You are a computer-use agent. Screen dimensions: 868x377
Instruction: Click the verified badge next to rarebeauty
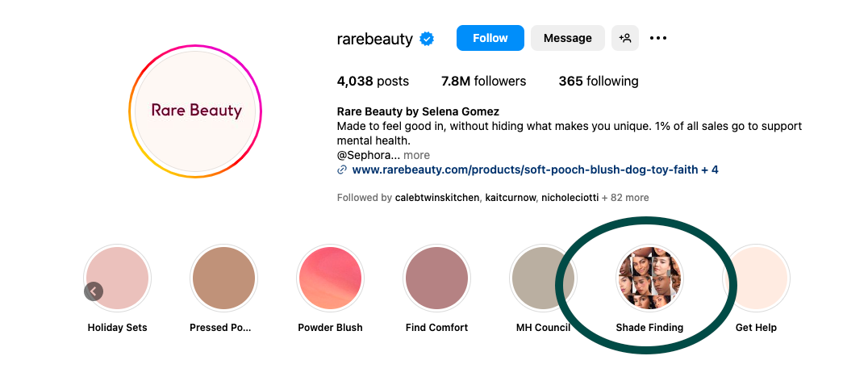pyautogui.click(x=427, y=39)
